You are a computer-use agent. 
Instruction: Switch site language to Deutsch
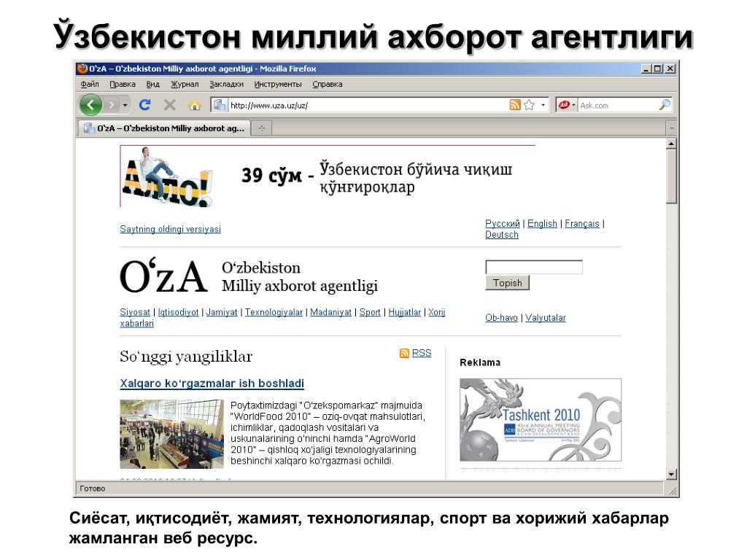click(502, 235)
